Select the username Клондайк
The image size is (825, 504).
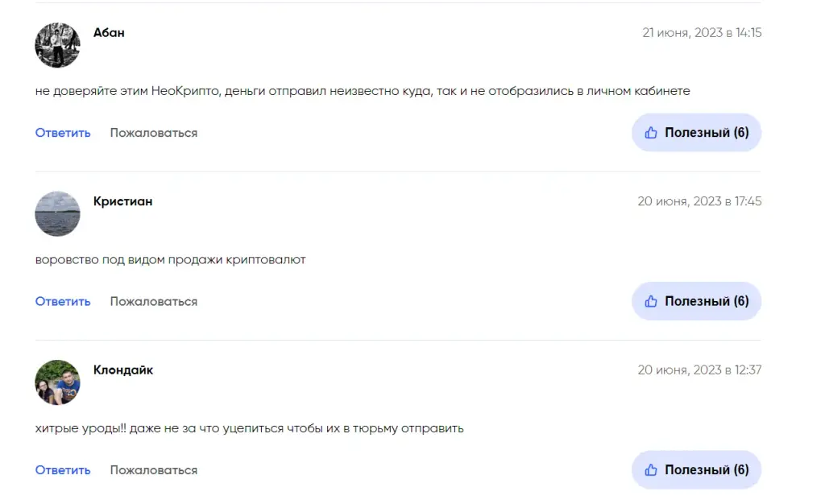point(123,370)
